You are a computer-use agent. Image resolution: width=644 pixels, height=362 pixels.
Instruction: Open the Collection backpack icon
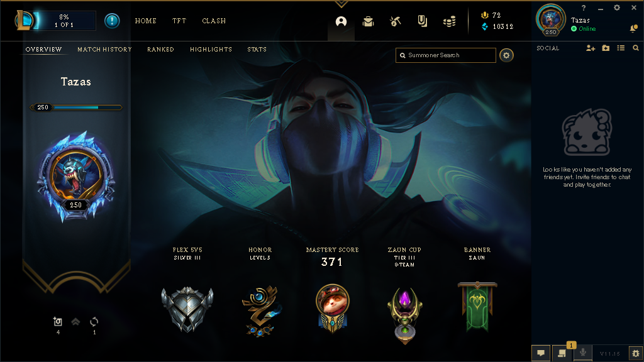[368, 21]
